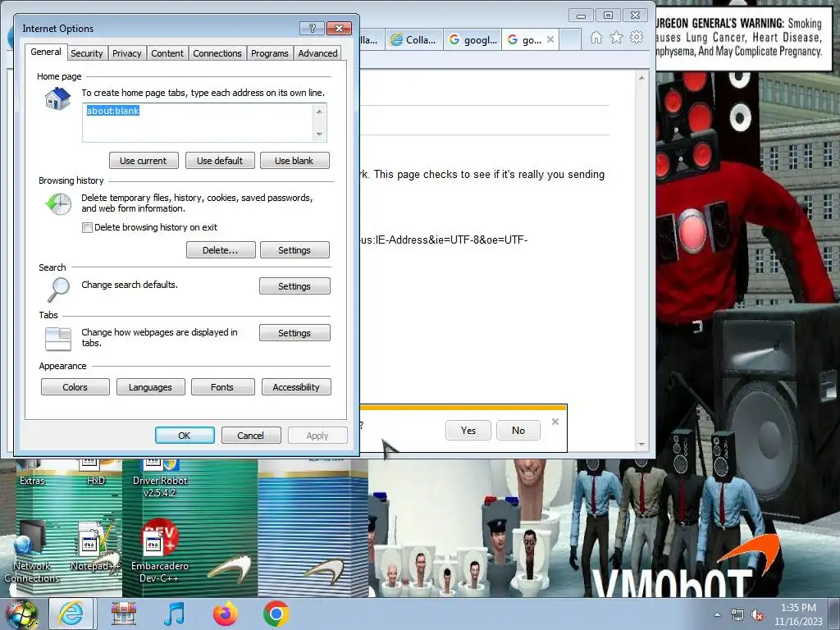840x630 pixels.
Task: Open the Windows Start button
Action: (21, 614)
